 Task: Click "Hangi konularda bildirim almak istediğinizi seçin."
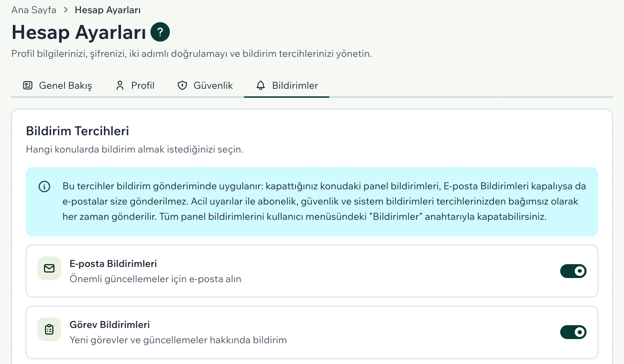pos(135,149)
